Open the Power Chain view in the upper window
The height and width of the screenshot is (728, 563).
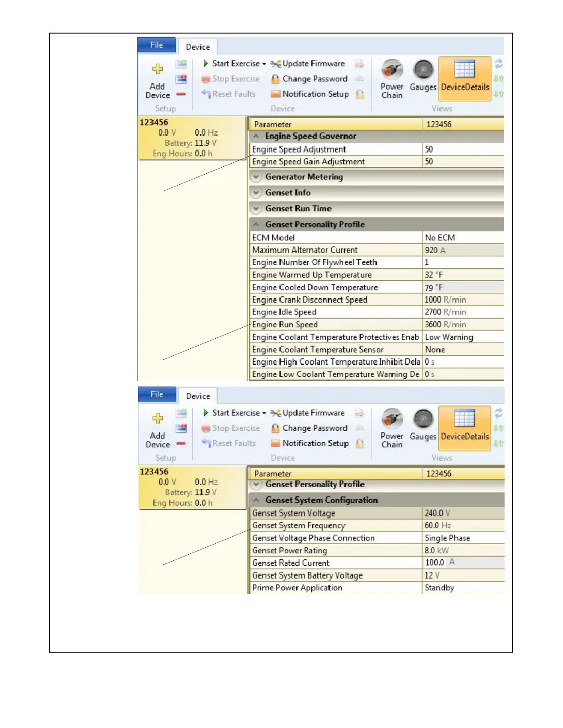[392, 79]
